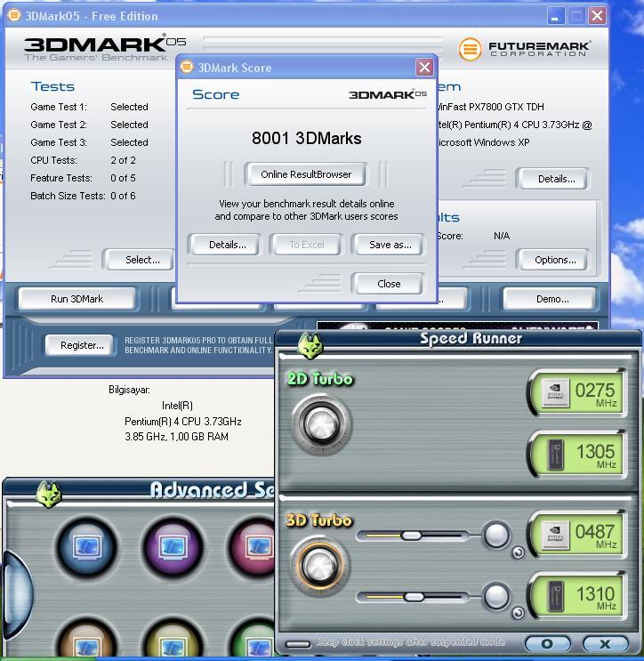
Task: Open the Online ResultBrowser
Action: (x=306, y=174)
